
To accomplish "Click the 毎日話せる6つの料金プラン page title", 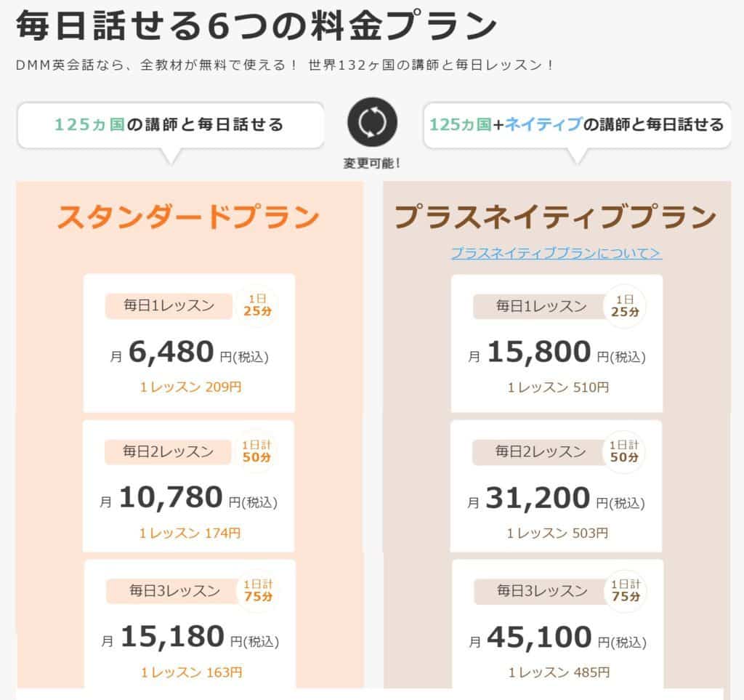I will [x=256, y=25].
